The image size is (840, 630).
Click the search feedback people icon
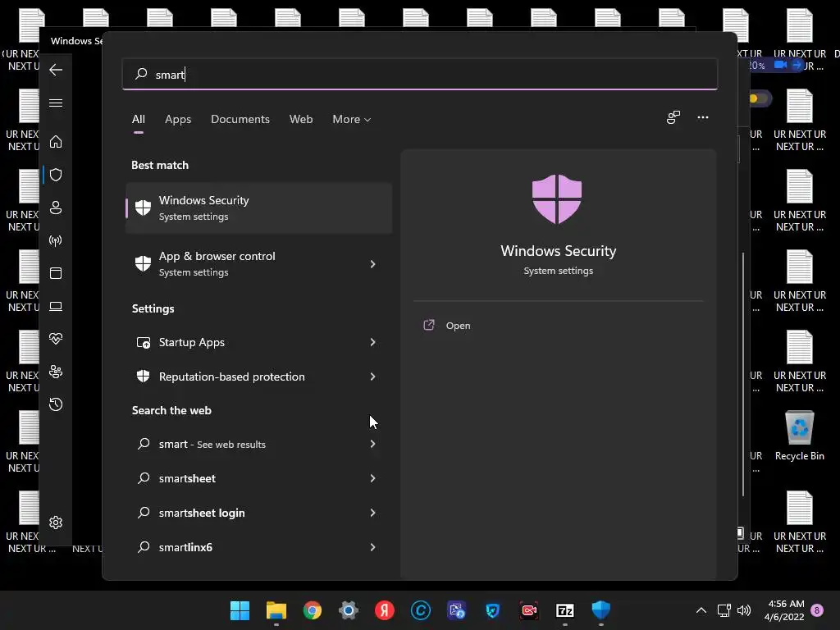[x=673, y=117]
